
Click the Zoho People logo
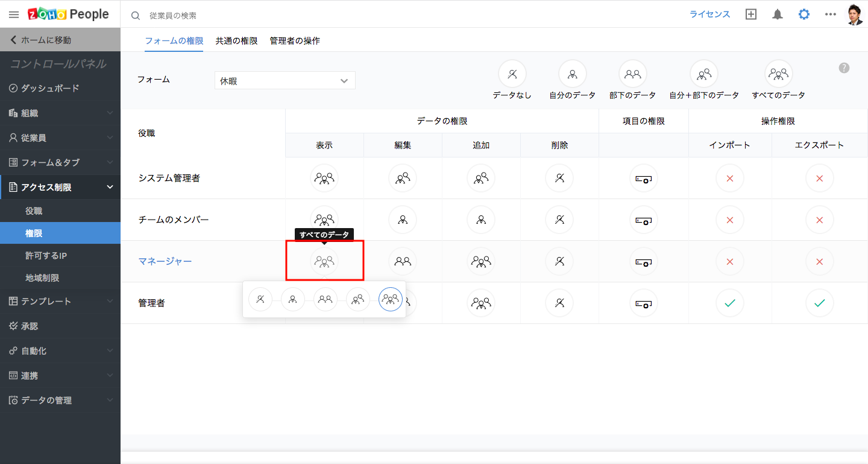pyautogui.click(x=68, y=14)
